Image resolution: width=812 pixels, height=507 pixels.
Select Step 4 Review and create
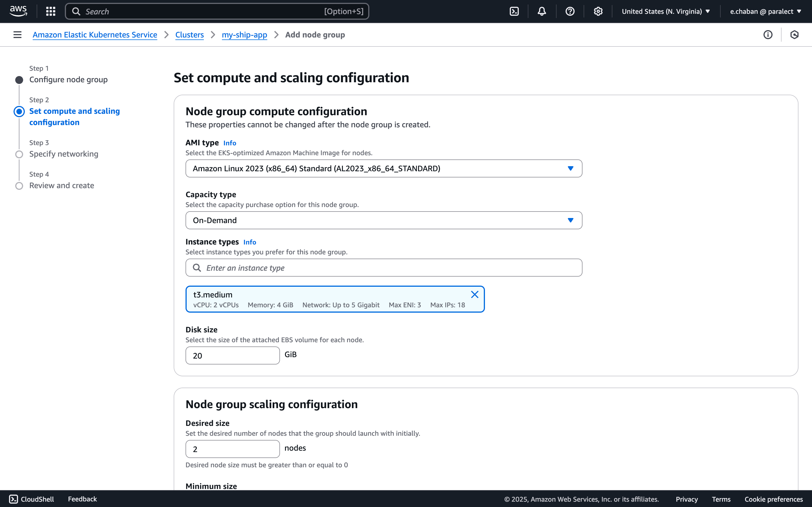click(61, 185)
